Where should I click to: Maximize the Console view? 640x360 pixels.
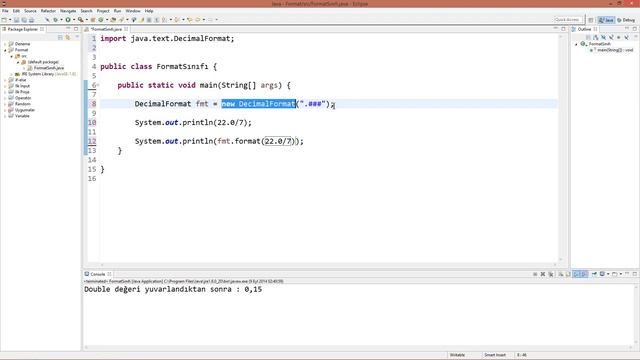click(x=635, y=274)
